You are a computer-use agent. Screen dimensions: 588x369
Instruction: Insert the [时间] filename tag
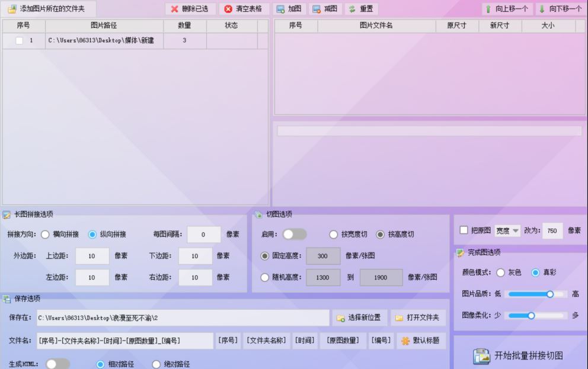(305, 341)
